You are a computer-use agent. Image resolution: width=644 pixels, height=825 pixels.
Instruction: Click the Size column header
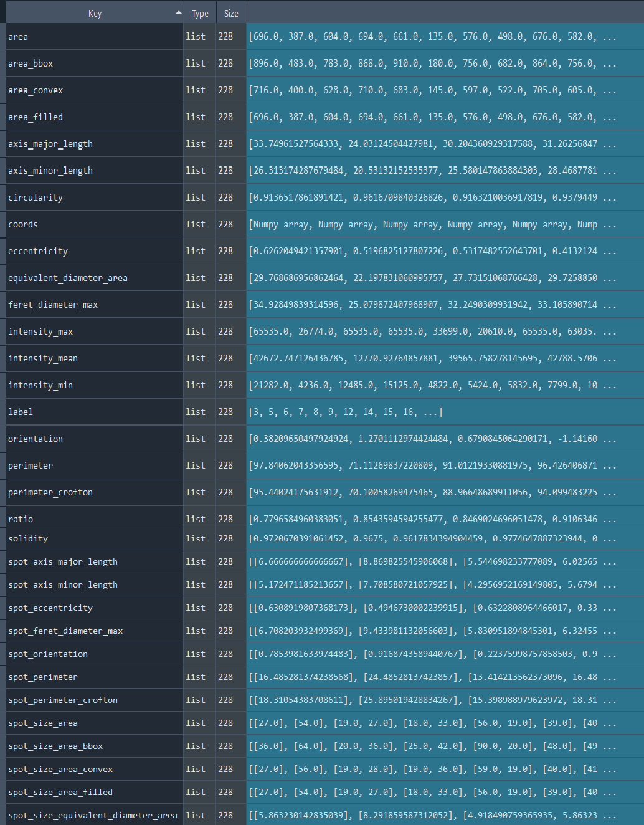coord(231,14)
